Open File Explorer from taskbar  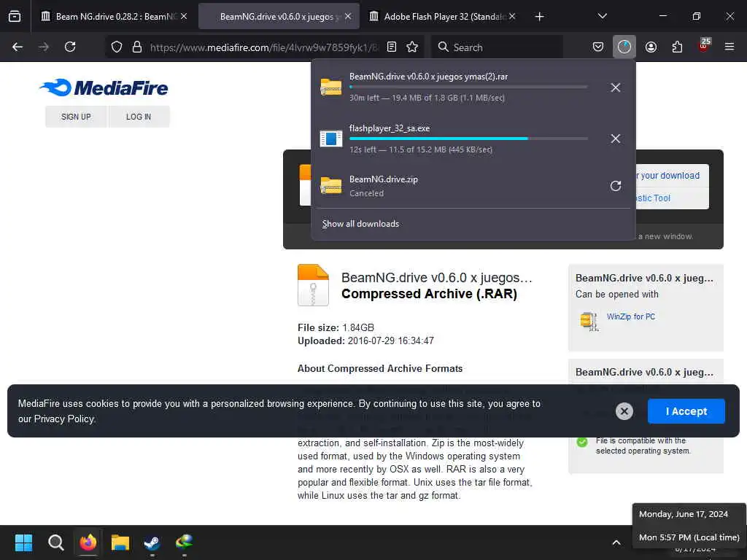point(120,542)
